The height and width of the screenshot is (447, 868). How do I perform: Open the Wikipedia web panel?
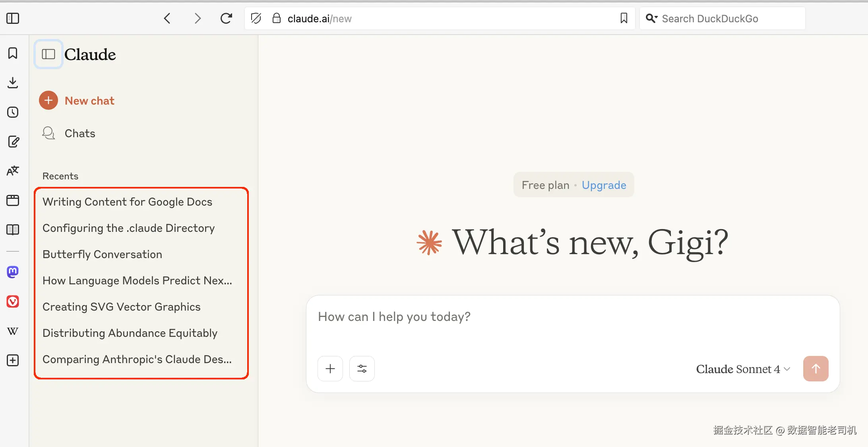tap(13, 331)
